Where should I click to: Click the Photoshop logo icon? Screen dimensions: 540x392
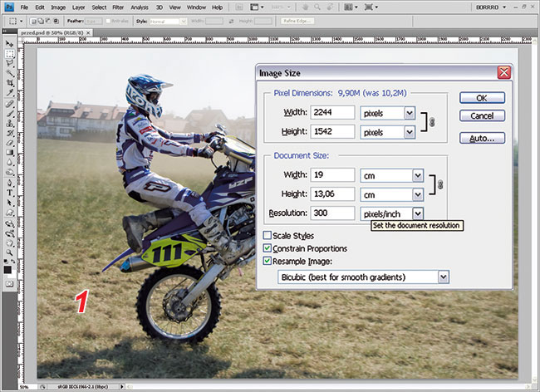(x=9, y=7)
